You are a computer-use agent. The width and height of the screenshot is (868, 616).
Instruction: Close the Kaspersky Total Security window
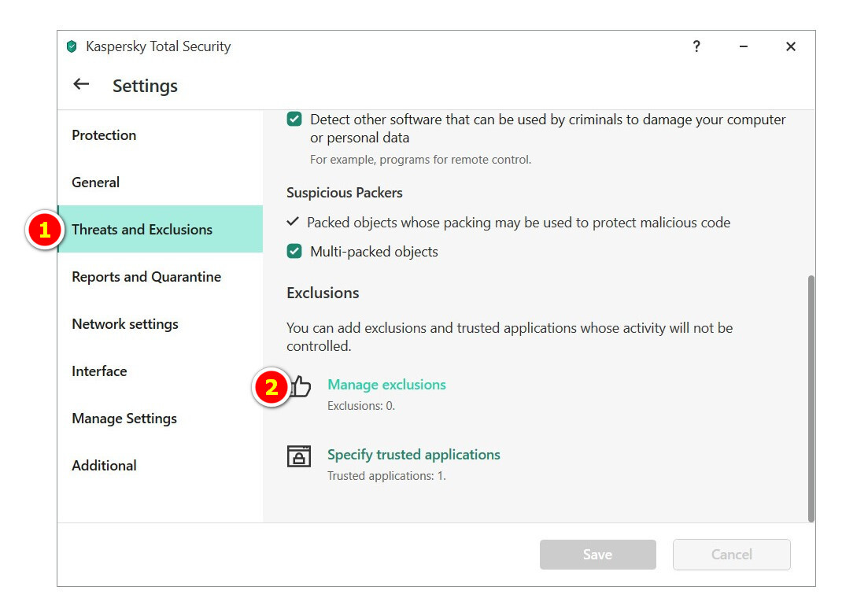(791, 47)
